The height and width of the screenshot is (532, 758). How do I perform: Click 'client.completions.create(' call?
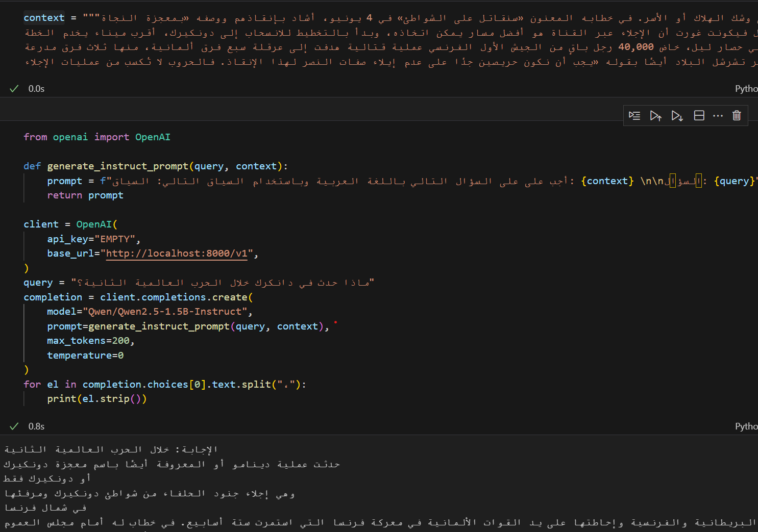coord(177,297)
